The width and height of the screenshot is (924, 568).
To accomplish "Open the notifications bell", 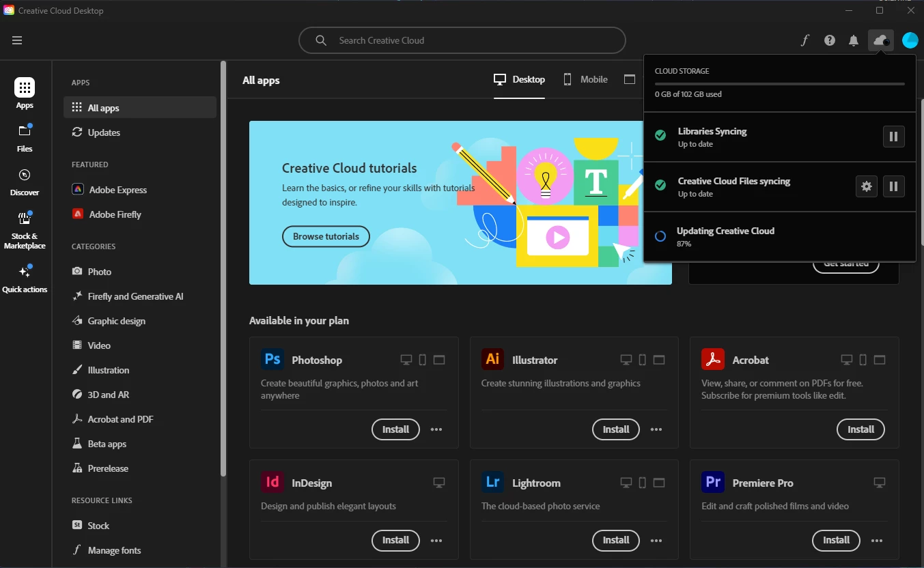I will pos(854,40).
